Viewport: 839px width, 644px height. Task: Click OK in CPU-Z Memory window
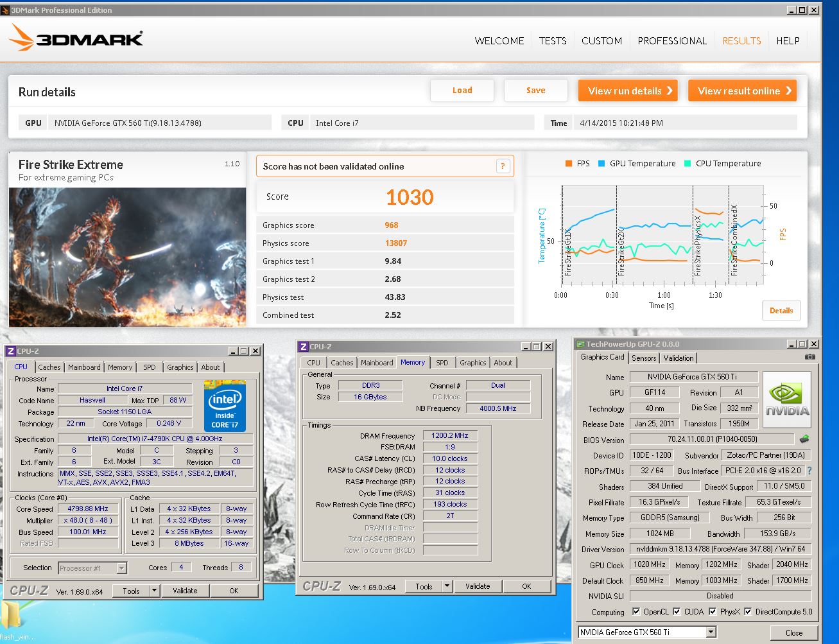pos(526,586)
